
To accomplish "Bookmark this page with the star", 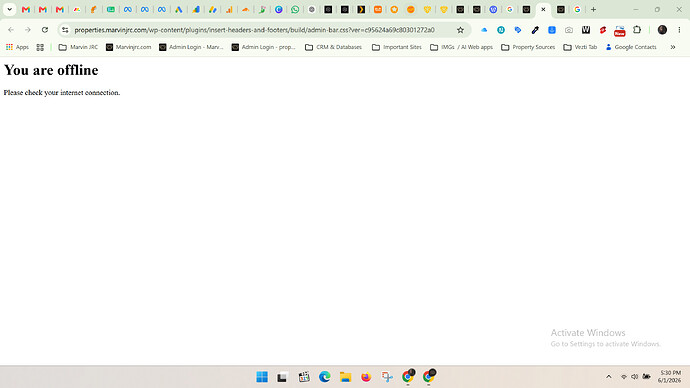I will (460, 30).
